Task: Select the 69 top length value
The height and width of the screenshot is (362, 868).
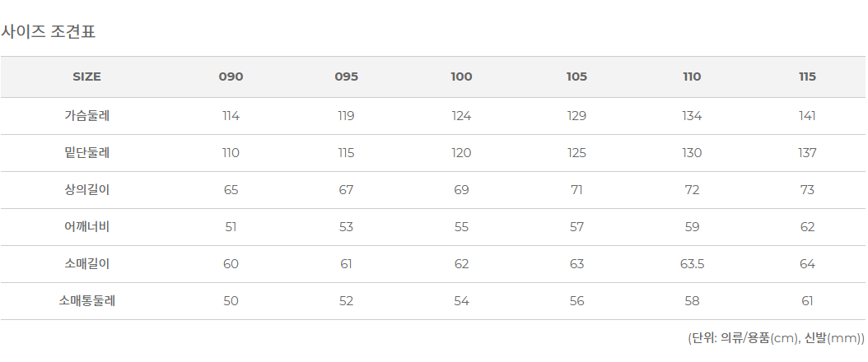Action: [x=461, y=190]
